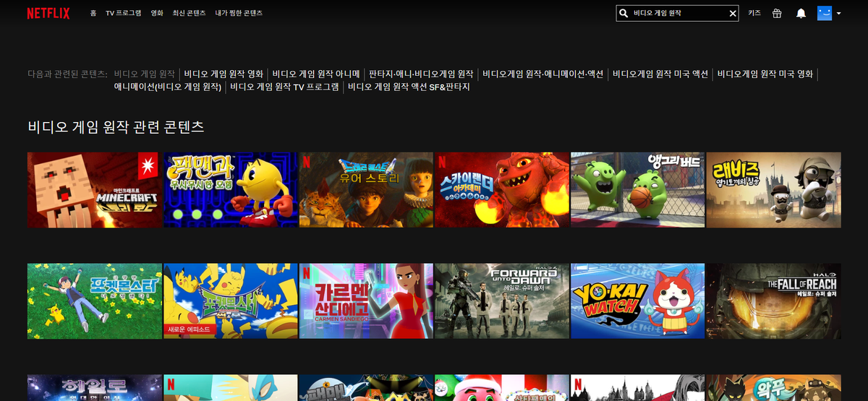The width and height of the screenshot is (868, 401).
Task: Click the blue profile avatar
Action: (824, 13)
